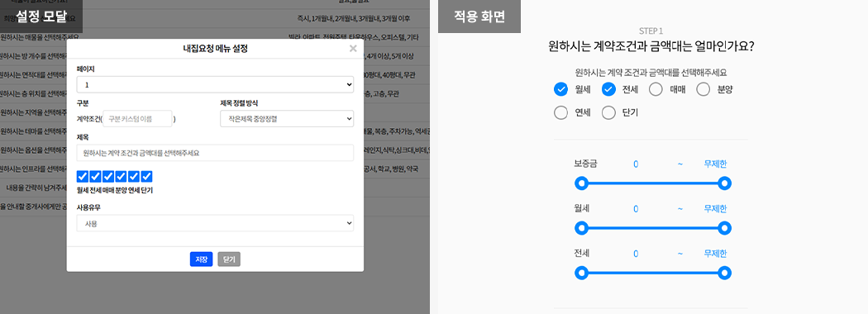Open the 사용유무 dropdown set to 사용
The width and height of the screenshot is (868, 314).
[x=215, y=223]
